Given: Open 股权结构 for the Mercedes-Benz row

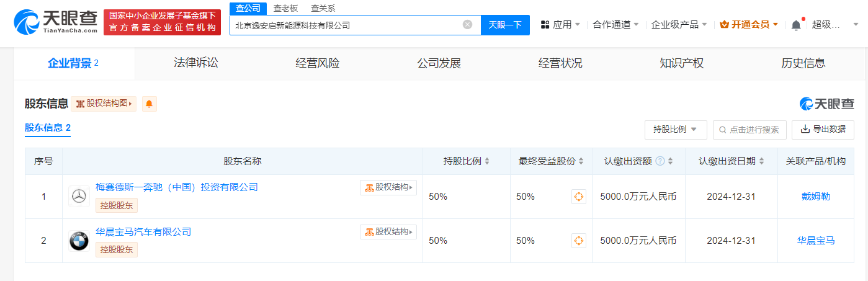Looking at the screenshot, I should 388,187.
